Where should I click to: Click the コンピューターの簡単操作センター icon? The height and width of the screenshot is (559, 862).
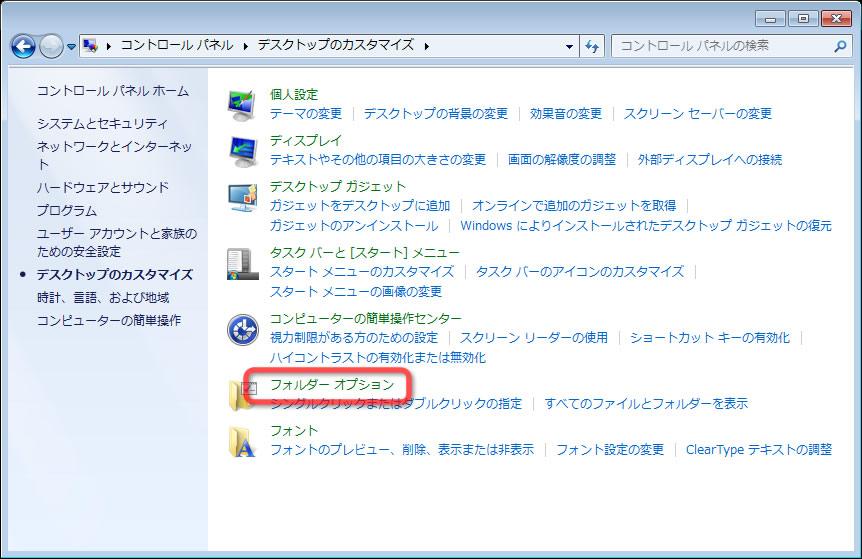click(242, 329)
